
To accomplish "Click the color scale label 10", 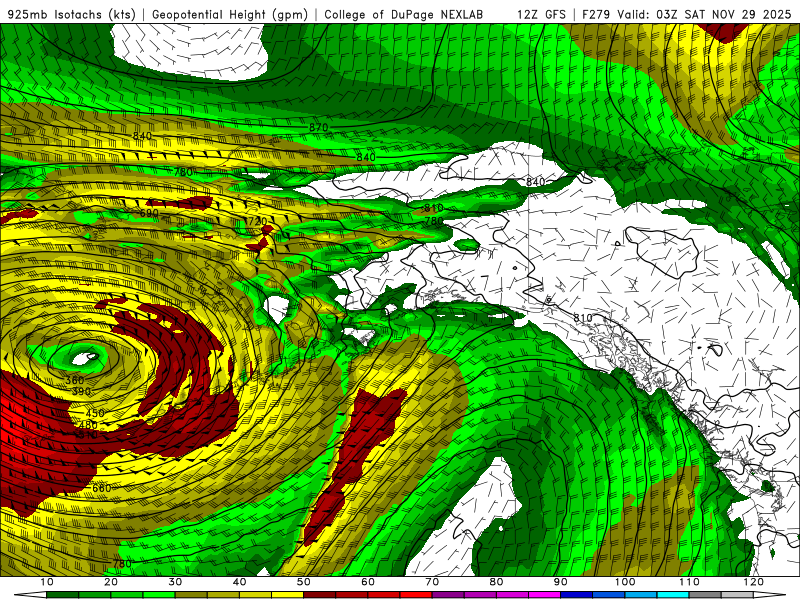I will pyautogui.click(x=46, y=582).
